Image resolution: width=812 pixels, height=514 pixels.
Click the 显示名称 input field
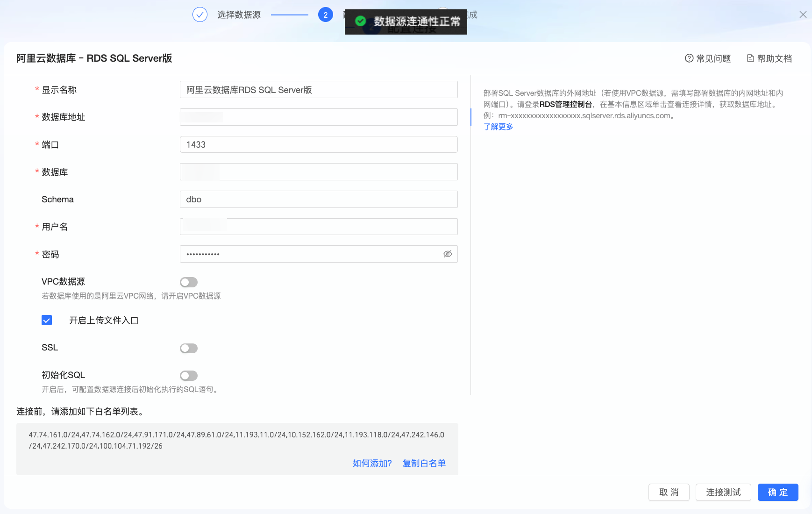click(319, 90)
